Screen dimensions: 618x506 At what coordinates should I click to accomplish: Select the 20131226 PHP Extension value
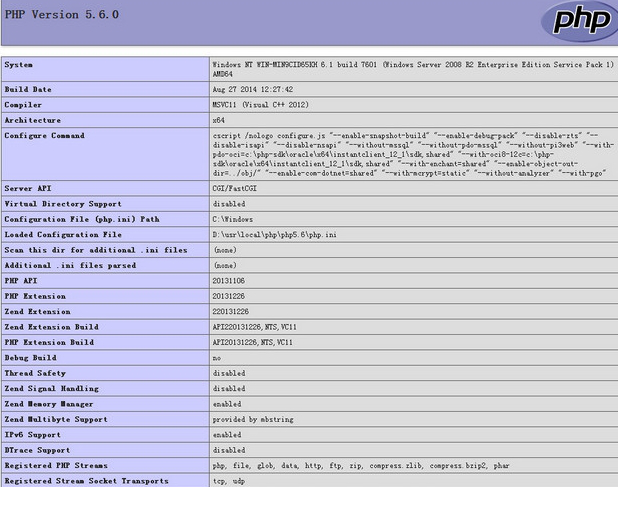coord(229,296)
